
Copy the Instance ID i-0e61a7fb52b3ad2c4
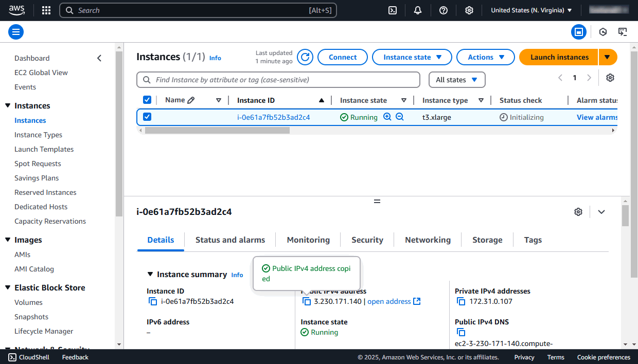(153, 301)
